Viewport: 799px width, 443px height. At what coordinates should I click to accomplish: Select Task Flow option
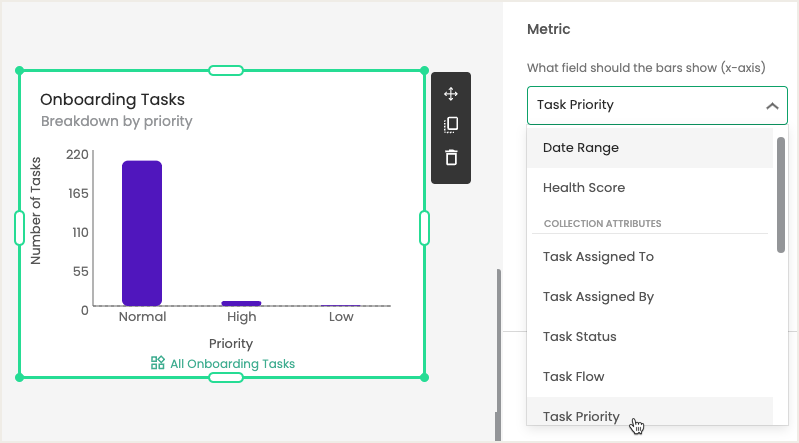(650, 377)
